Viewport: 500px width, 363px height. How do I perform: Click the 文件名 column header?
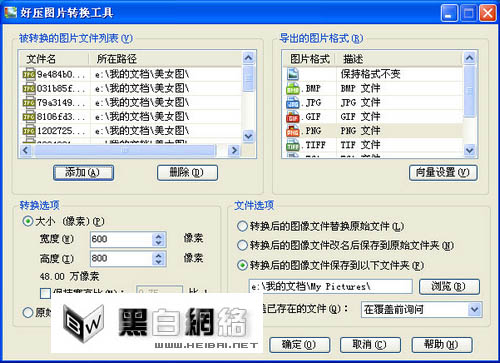(55, 59)
